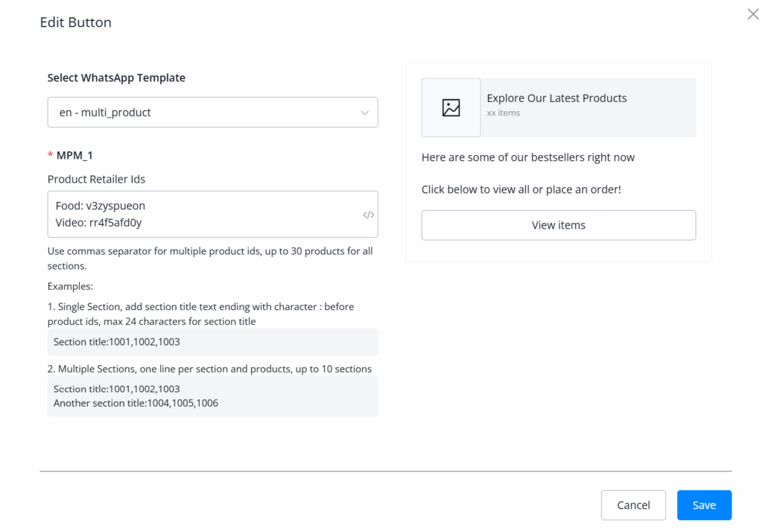
Task: Click the required MPM_1 field label
Action: click(74, 155)
